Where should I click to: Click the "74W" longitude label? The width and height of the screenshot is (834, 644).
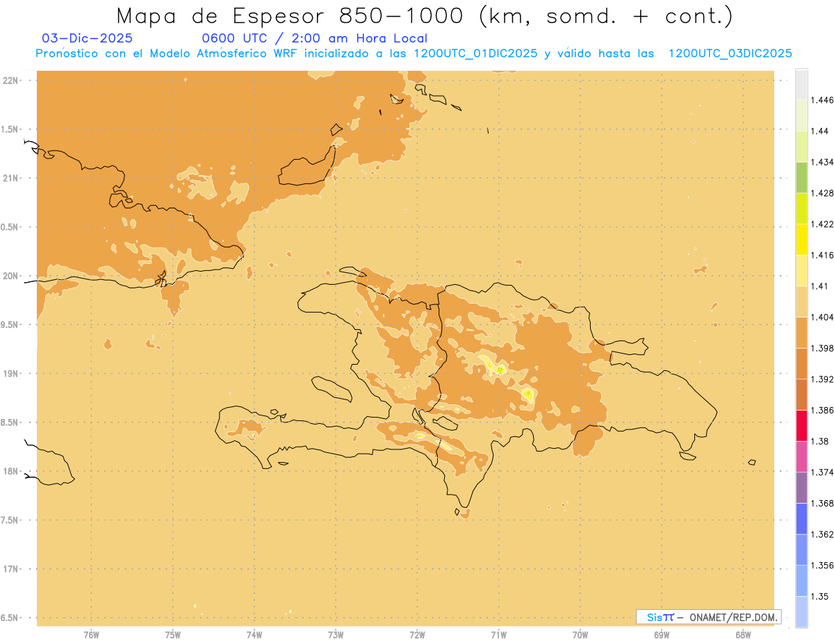(254, 634)
